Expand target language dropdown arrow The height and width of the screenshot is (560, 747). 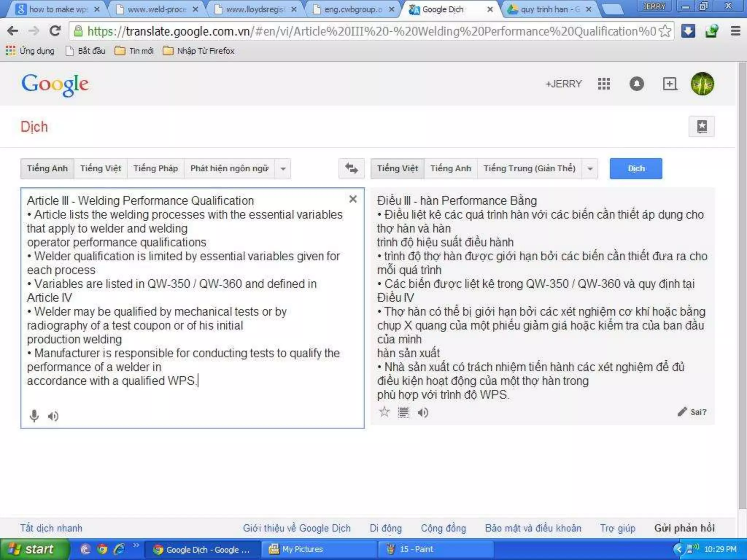[590, 169]
